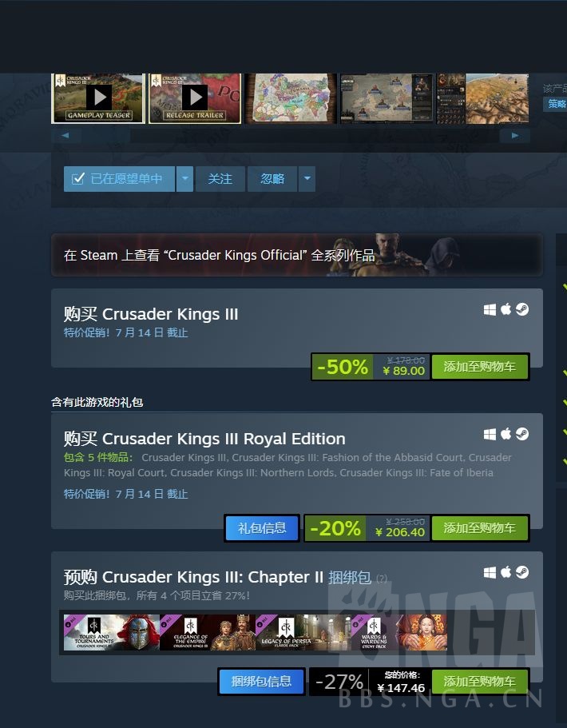Image resolution: width=567 pixels, height=728 pixels.
Task: Uncheck the 已在愿望单中 wishlist checkbox
Action: [x=78, y=178]
